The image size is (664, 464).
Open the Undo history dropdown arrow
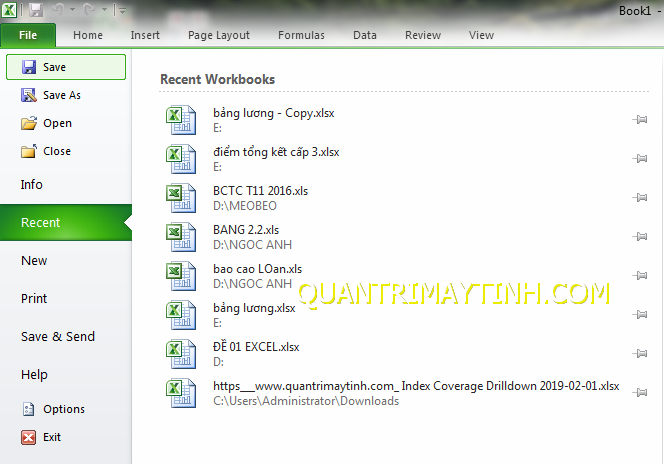click(x=72, y=10)
